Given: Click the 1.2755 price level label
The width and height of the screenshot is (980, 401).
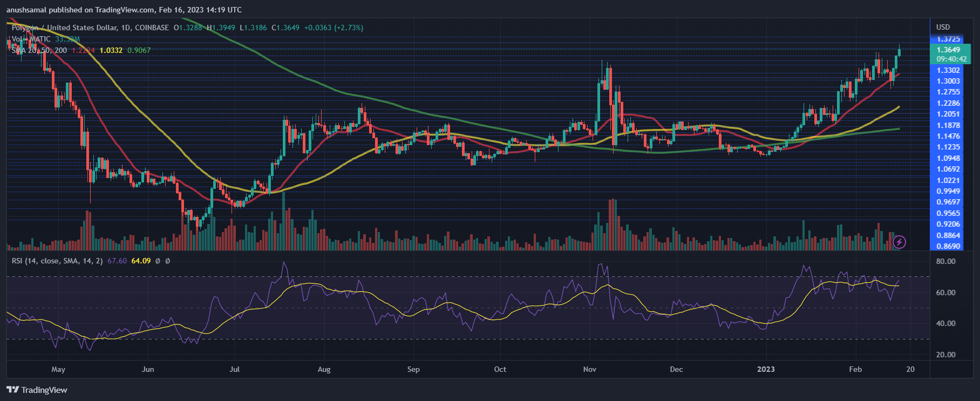Looking at the screenshot, I should 948,92.
